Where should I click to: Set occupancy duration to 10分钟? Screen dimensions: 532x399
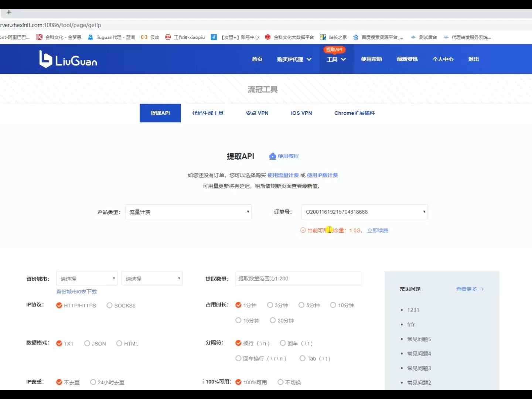click(342, 305)
